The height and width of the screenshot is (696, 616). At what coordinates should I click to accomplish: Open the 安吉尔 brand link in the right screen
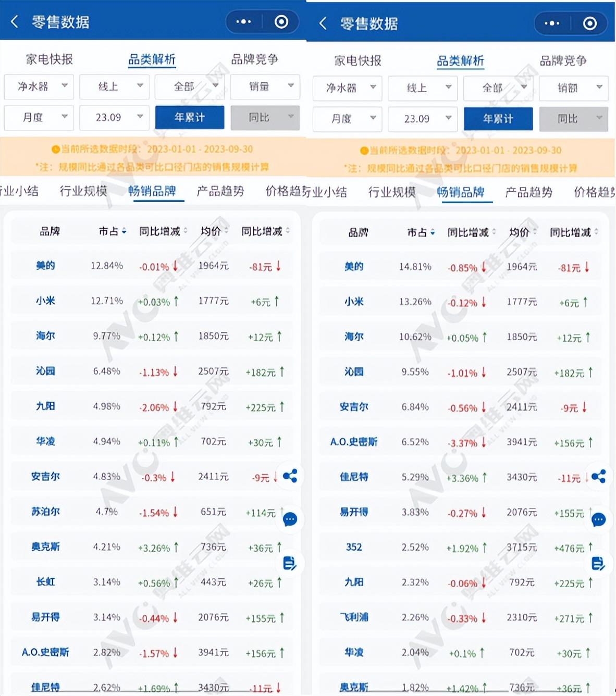pos(354,407)
